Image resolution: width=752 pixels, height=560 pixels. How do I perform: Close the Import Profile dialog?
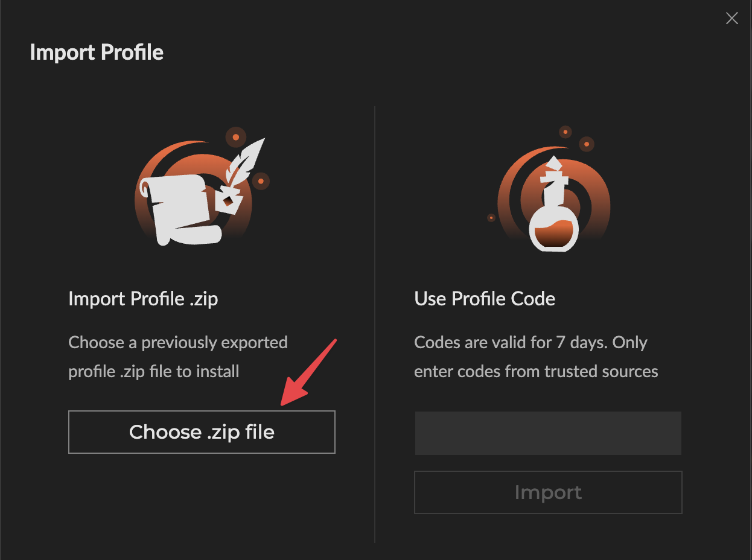point(732,18)
